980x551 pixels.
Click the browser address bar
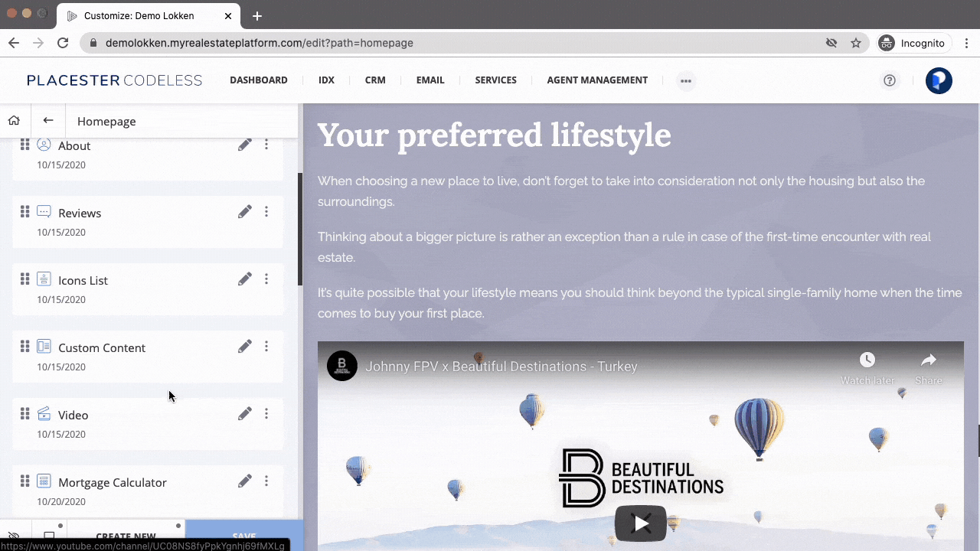459,43
